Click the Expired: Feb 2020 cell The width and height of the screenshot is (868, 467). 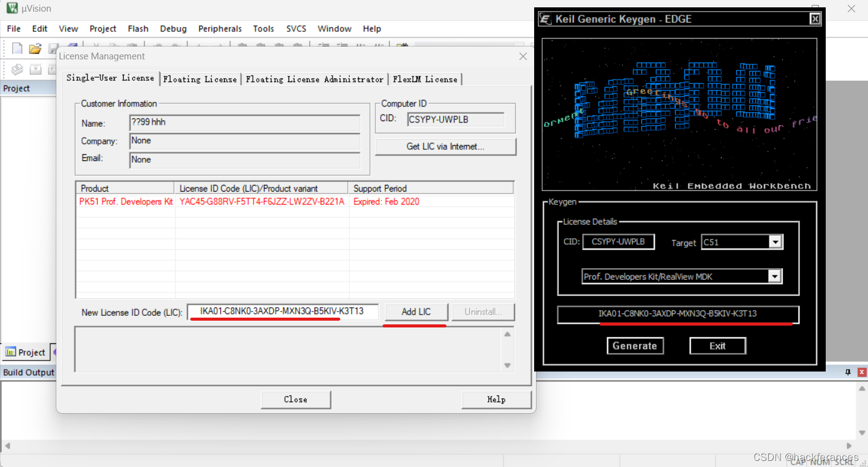387,201
